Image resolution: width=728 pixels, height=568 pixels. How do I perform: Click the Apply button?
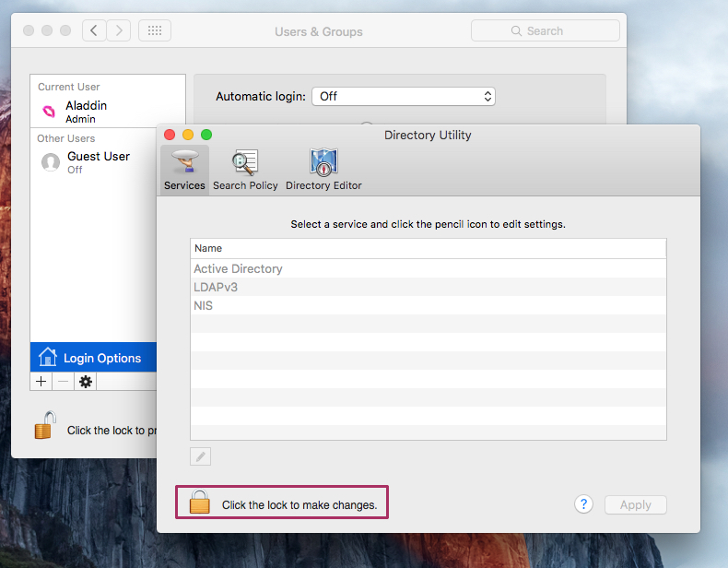click(x=635, y=504)
